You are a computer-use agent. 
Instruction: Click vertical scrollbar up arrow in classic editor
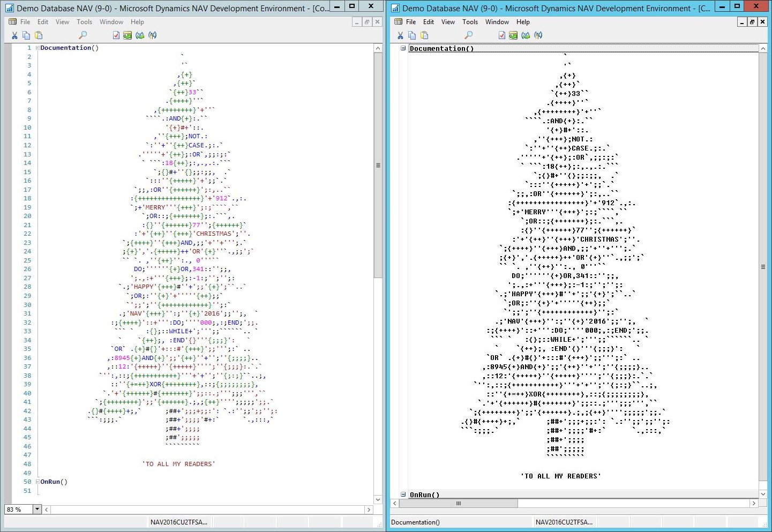coord(763,49)
